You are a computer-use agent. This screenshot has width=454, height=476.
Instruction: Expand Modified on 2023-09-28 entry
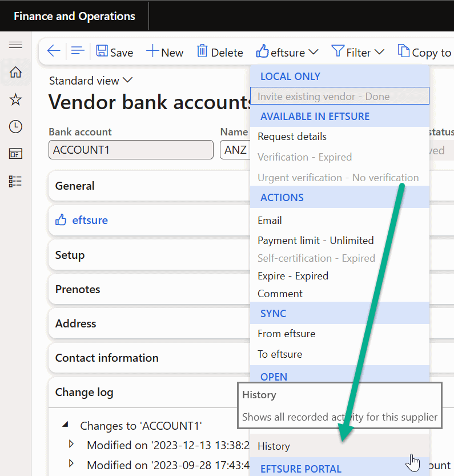click(71, 463)
